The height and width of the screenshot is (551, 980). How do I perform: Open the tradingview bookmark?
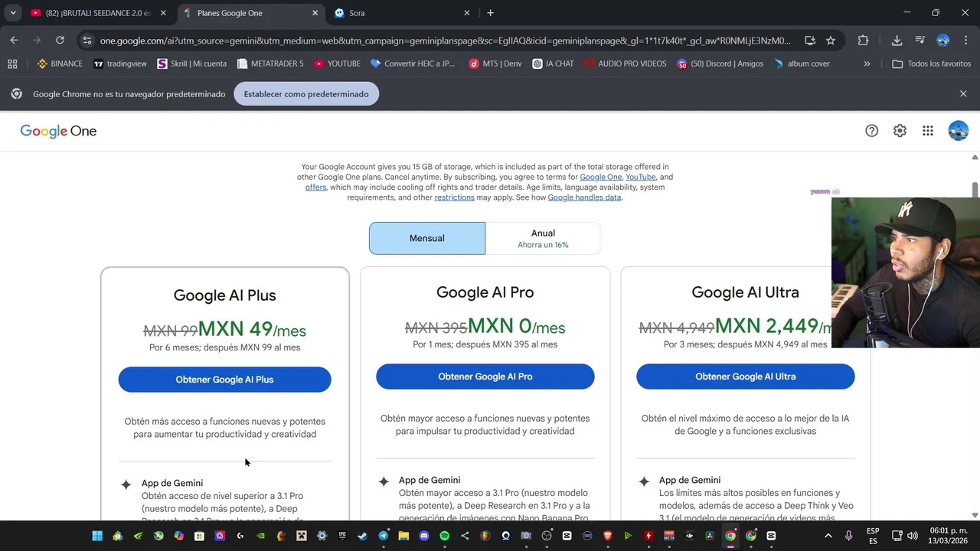pyautogui.click(x=120, y=64)
